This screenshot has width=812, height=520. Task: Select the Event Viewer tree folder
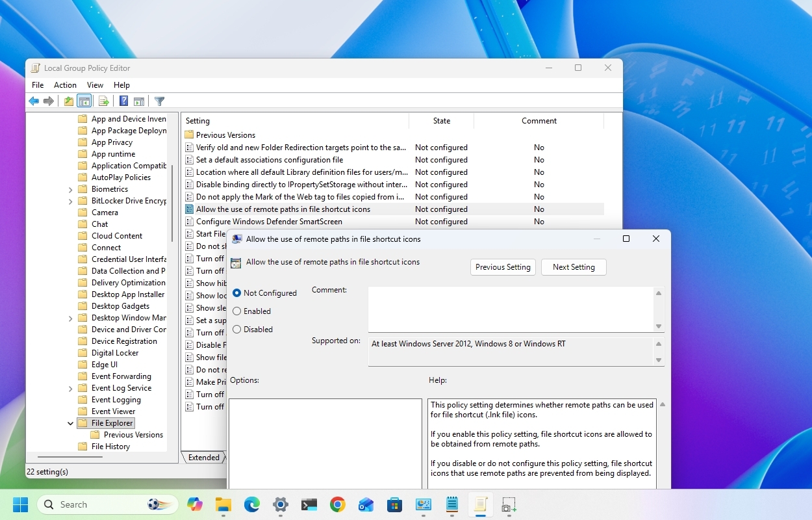coord(113,411)
